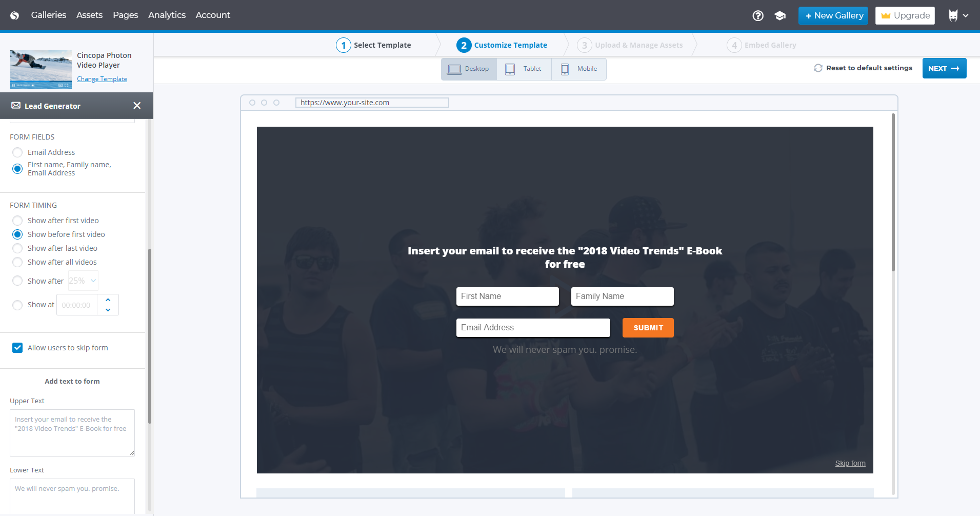Image resolution: width=980 pixels, height=516 pixels.
Task: Open the Analytics menu
Action: tap(167, 15)
